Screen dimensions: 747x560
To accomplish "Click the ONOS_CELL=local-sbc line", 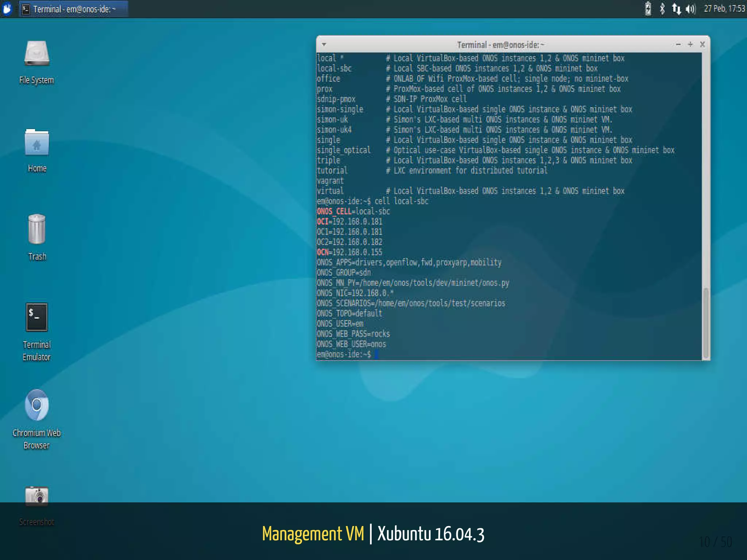I will [x=353, y=211].
